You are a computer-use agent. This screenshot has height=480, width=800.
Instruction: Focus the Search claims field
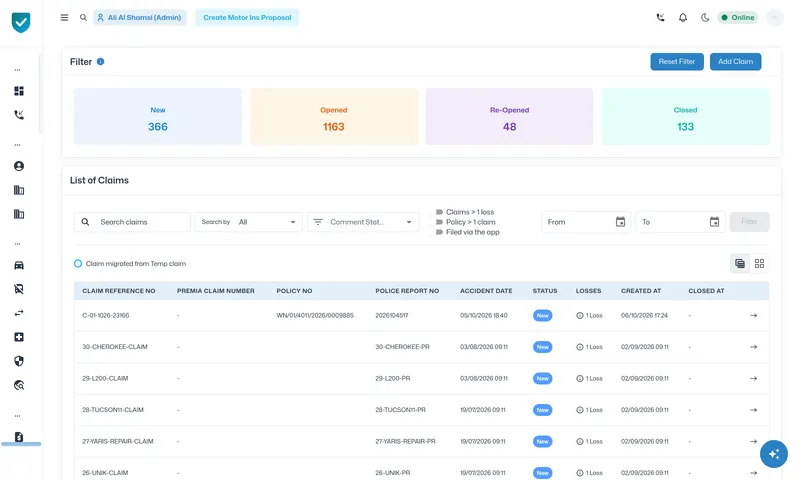click(132, 222)
